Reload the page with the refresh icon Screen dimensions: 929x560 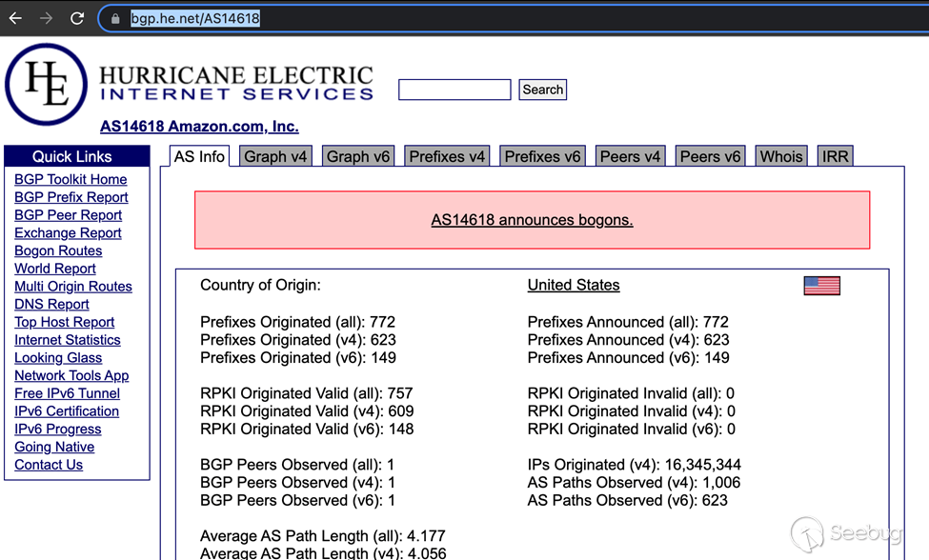click(x=77, y=18)
